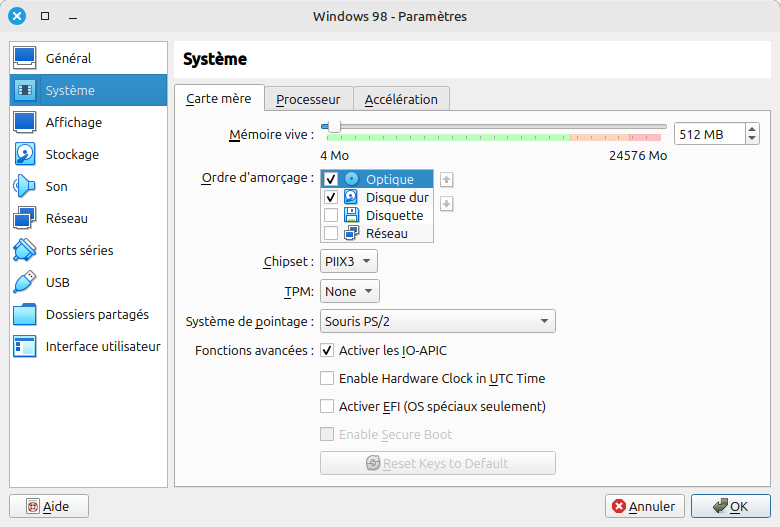This screenshot has width=780, height=527.
Task: Select the Système chip icon in sidebar
Action: pyautogui.click(x=24, y=90)
